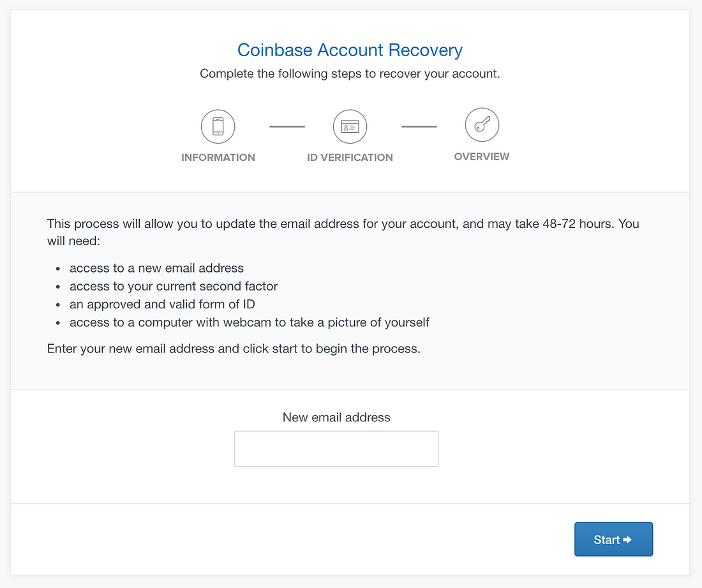Select the ID VERIFICATION step label
Image resolution: width=702 pixels, height=588 pixels.
[x=350, y=157]
